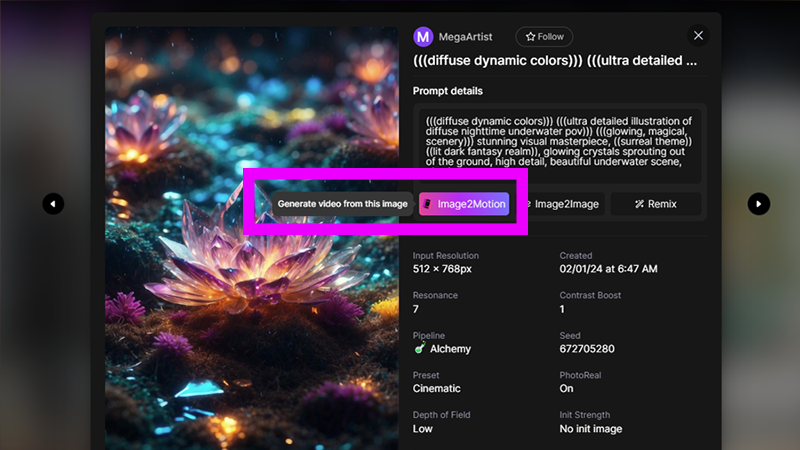This screenshot has width=800, height=450.
Task: Open the MegaArtist username link
Action: 465,37
